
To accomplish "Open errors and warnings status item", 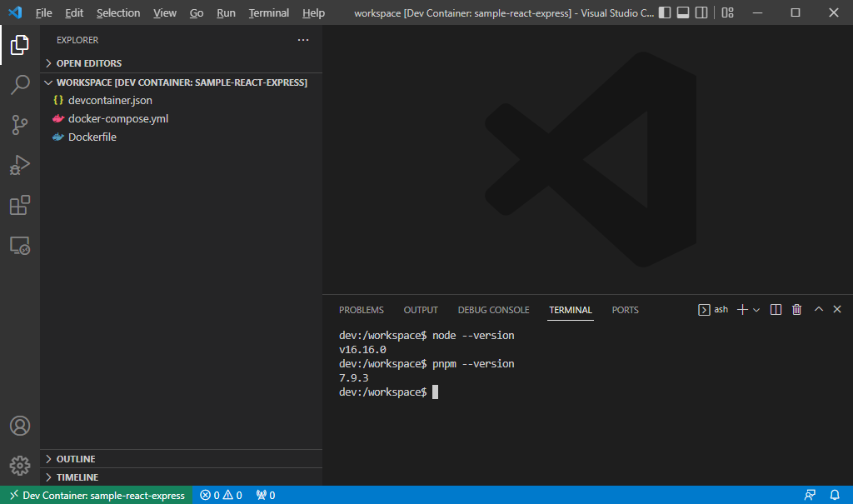I will [x=221, y=496].
